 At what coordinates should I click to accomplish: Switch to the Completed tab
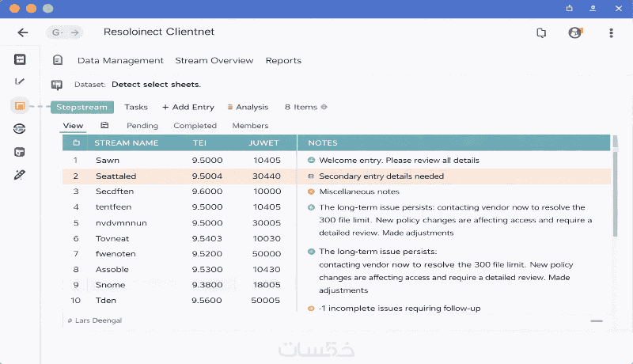(195, 126)
